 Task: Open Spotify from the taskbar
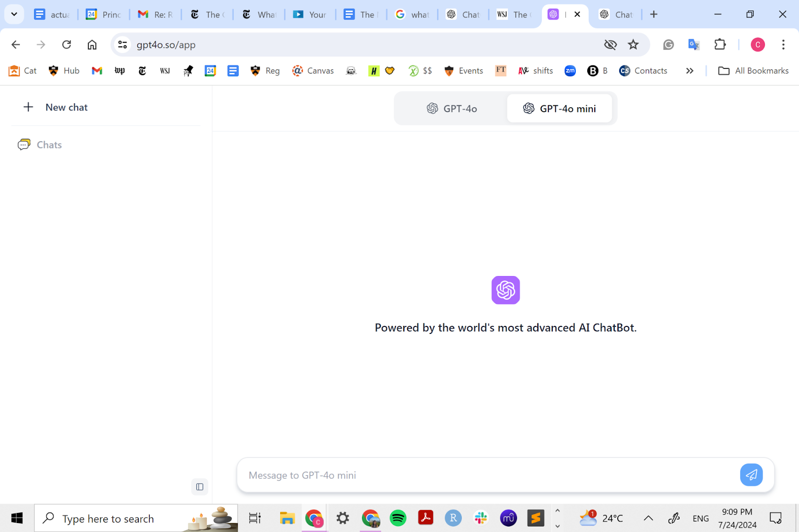pyautogui.click(x=398, y=519)
